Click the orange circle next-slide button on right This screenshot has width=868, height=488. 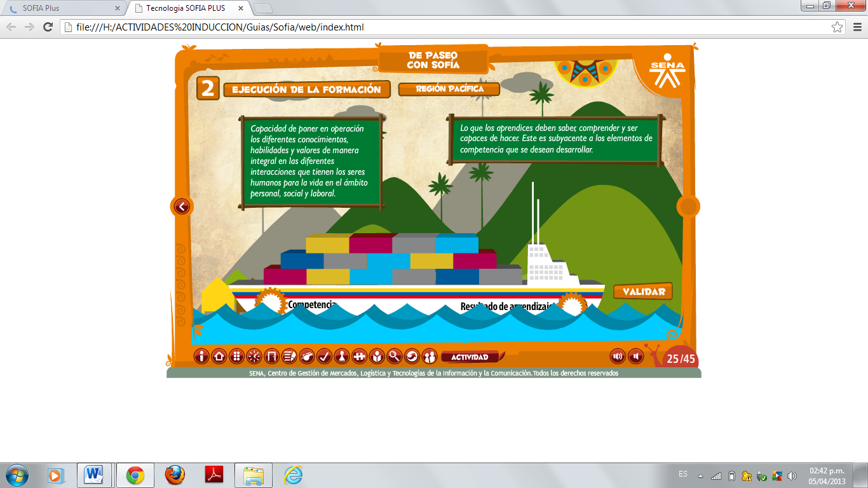click(688, 207)
